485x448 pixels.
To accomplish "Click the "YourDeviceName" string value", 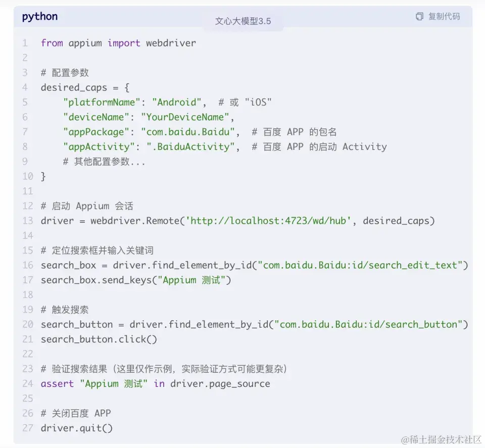I will (185, 117).
